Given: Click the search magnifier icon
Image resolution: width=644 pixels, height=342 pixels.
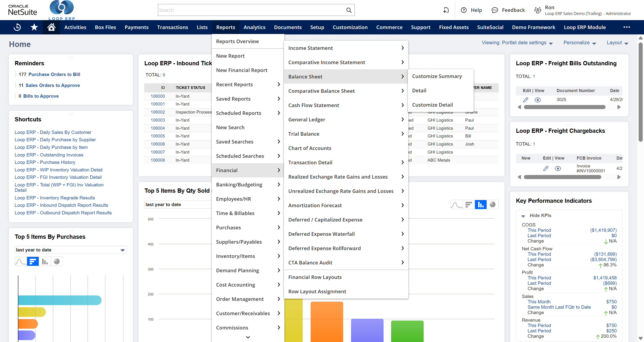Looking at the screenshot, I should (349, 10).
